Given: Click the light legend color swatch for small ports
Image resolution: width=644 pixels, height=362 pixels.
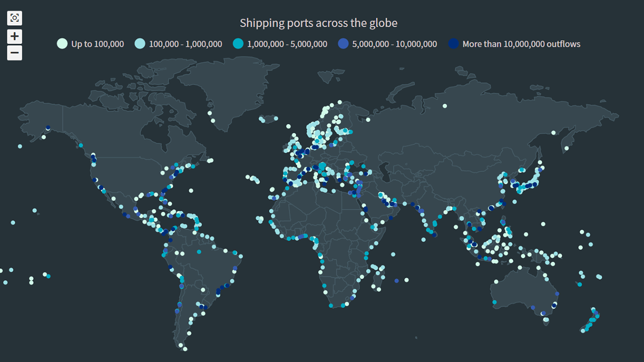Looking at the screenshot, I should tap(61, 44).
